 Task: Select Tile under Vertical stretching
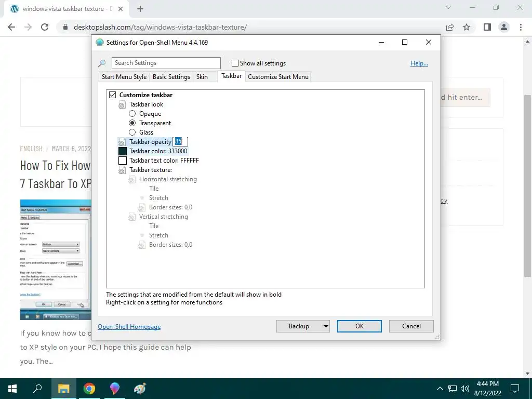pos(154,226)
